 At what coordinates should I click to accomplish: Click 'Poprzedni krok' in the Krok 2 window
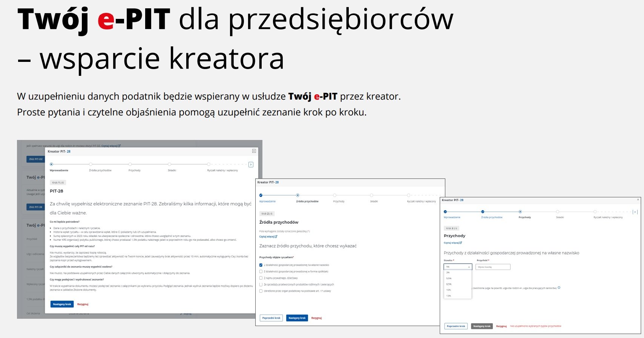271,318
